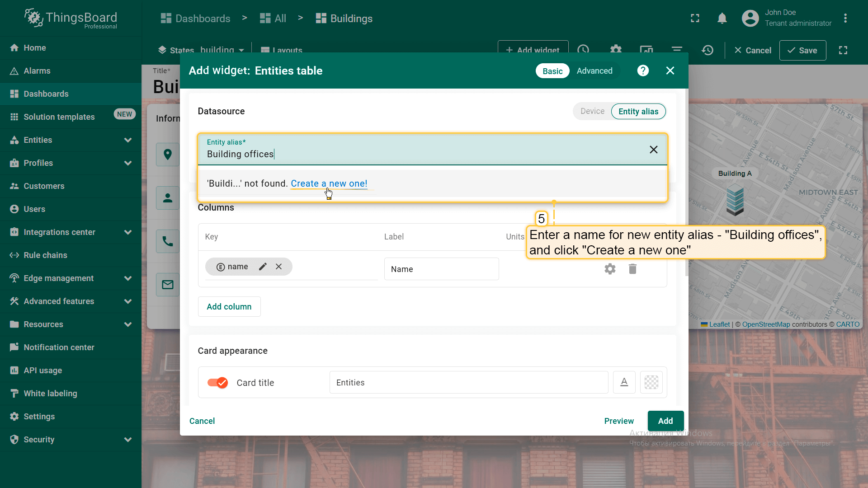
Task: Open the widget help question-mark icon
Action: coord(643,71)
